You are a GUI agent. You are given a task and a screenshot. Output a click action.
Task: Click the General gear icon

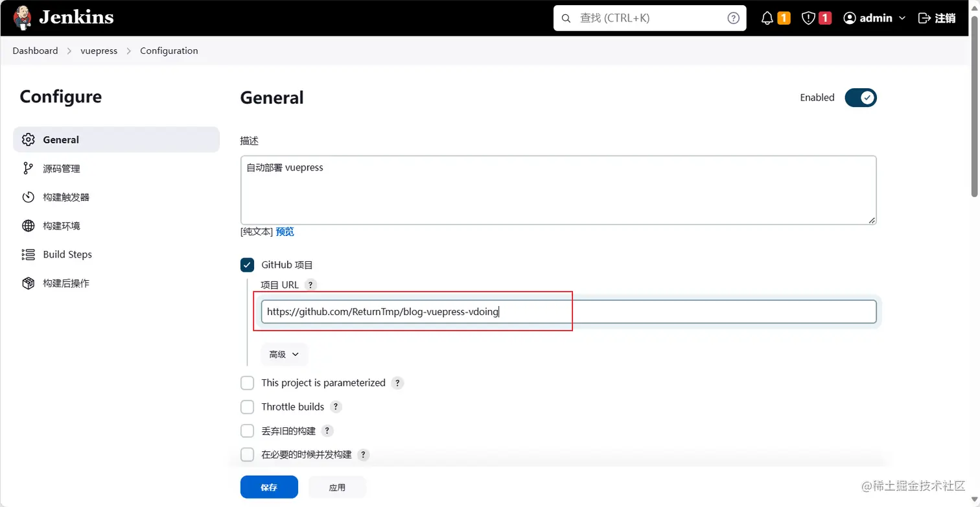point(28,139)
